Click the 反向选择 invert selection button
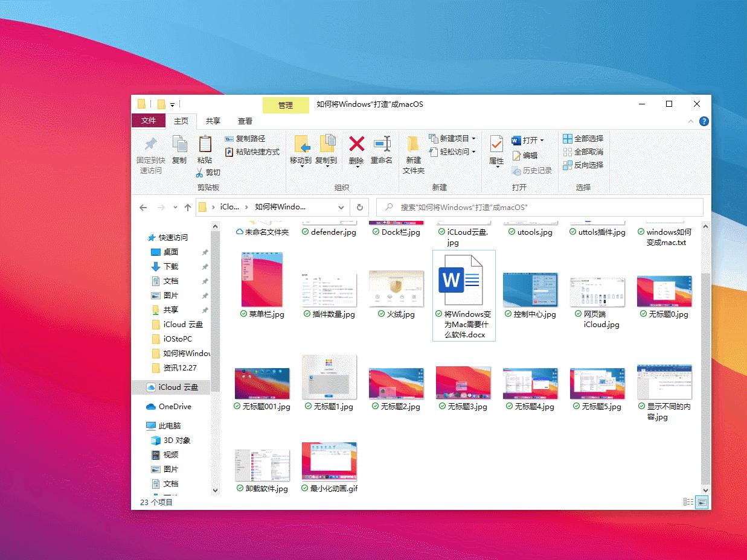Image resolution: width=747 pixels, height=560 pixels. [583, 165]
